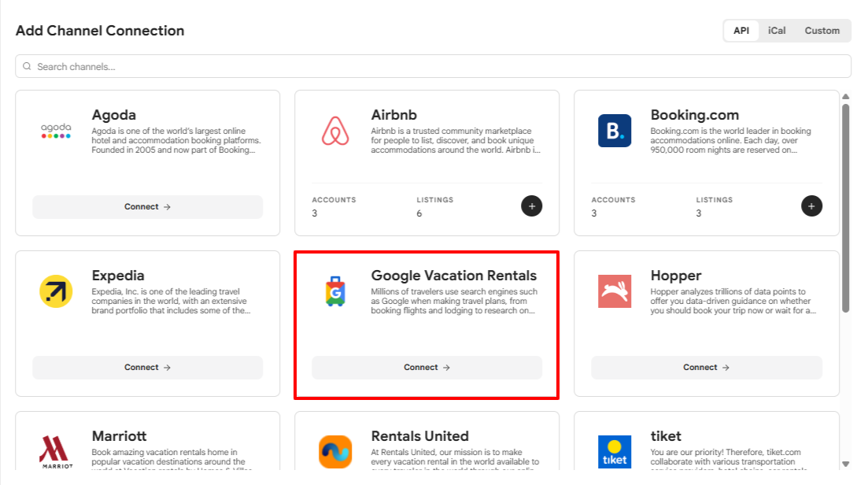Click the Agoda logo icon
The image size is (868, 485).
pos(56,131)
